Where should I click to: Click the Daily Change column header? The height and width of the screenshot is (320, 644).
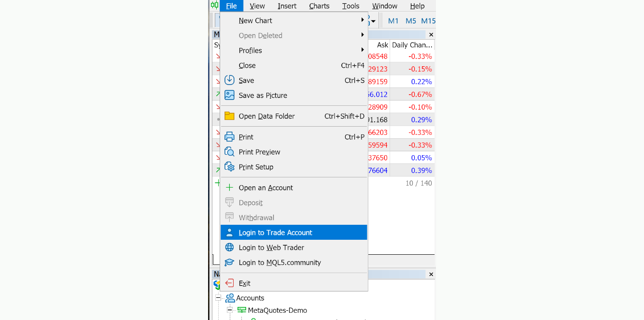click(412, 45)
